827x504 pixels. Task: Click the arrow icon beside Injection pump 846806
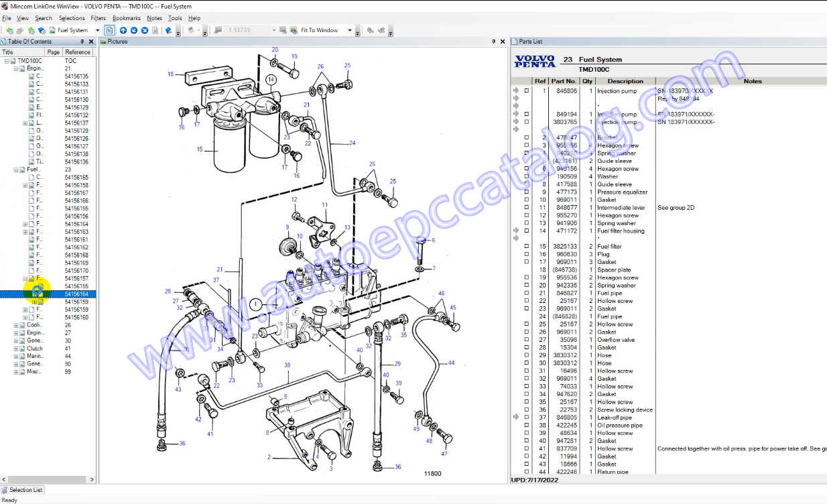point(516,90)
